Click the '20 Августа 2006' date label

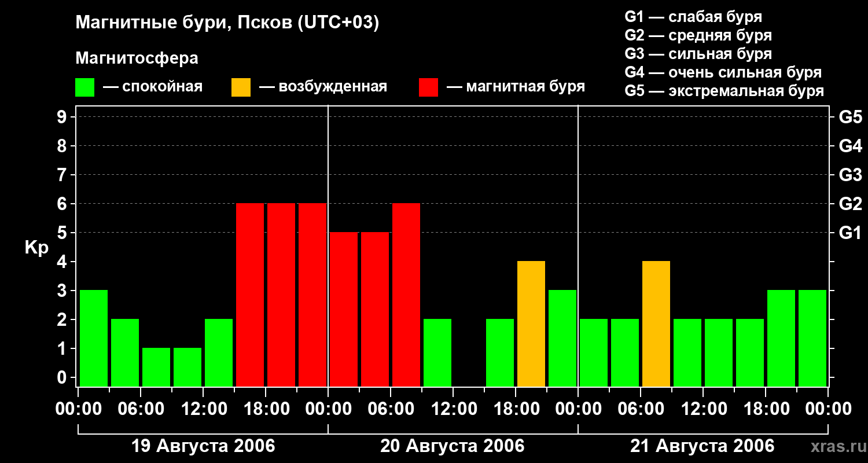point(453,446)
